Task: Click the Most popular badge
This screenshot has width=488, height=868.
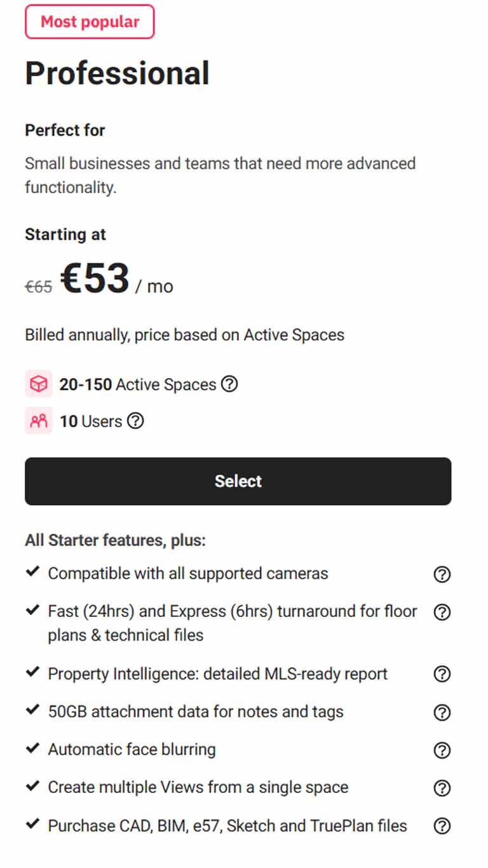Action: [90, 22]
